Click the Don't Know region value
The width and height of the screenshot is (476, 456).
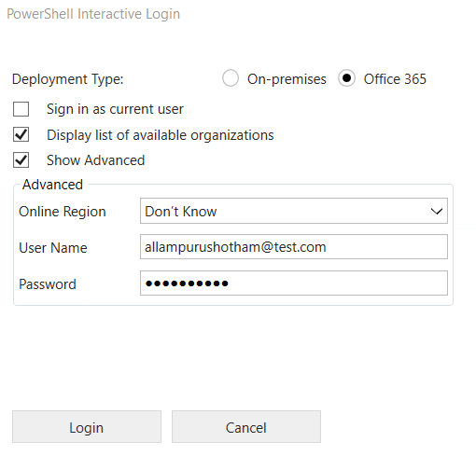[x=181, y=212]
